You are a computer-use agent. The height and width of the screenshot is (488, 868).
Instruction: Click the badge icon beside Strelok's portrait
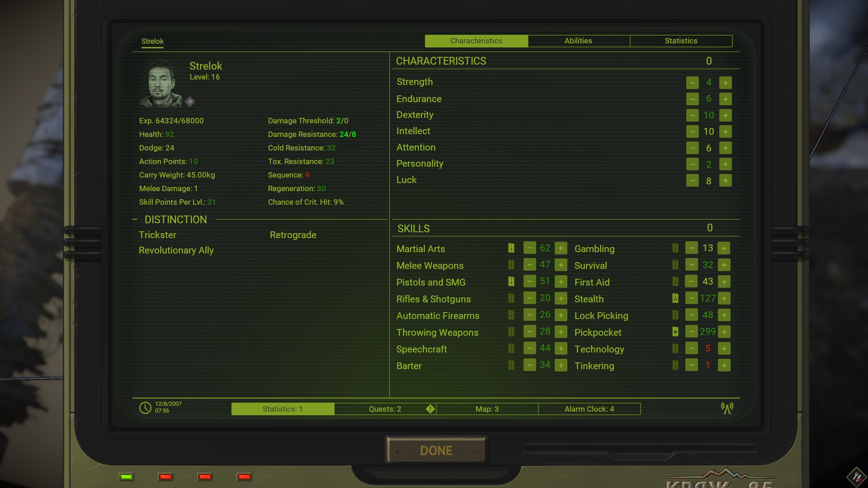[190, 102]
